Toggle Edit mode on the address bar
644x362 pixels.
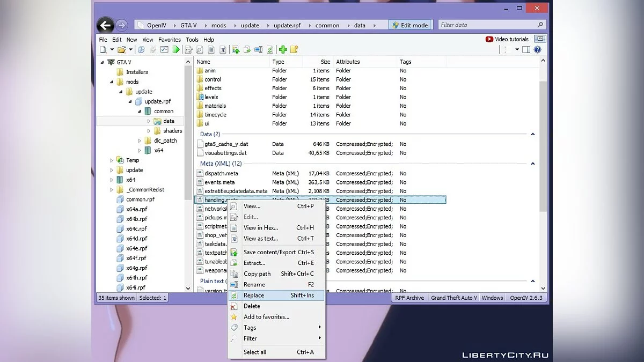[x=411, y=25]
